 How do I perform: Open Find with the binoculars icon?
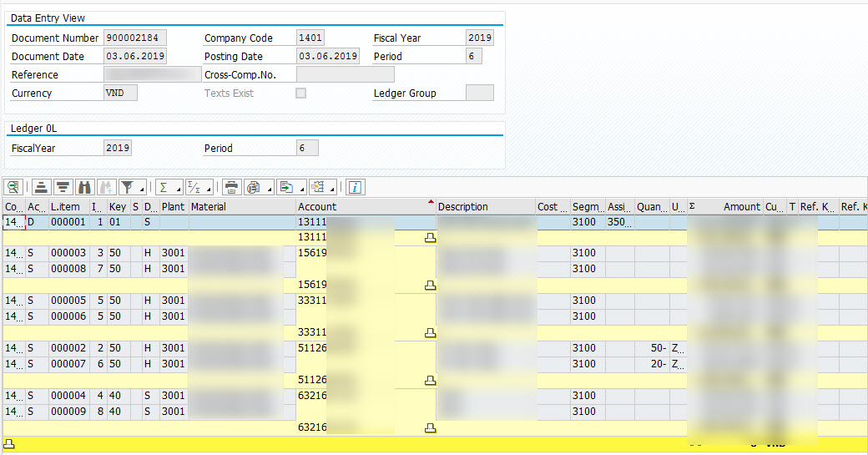coord(84,187)
